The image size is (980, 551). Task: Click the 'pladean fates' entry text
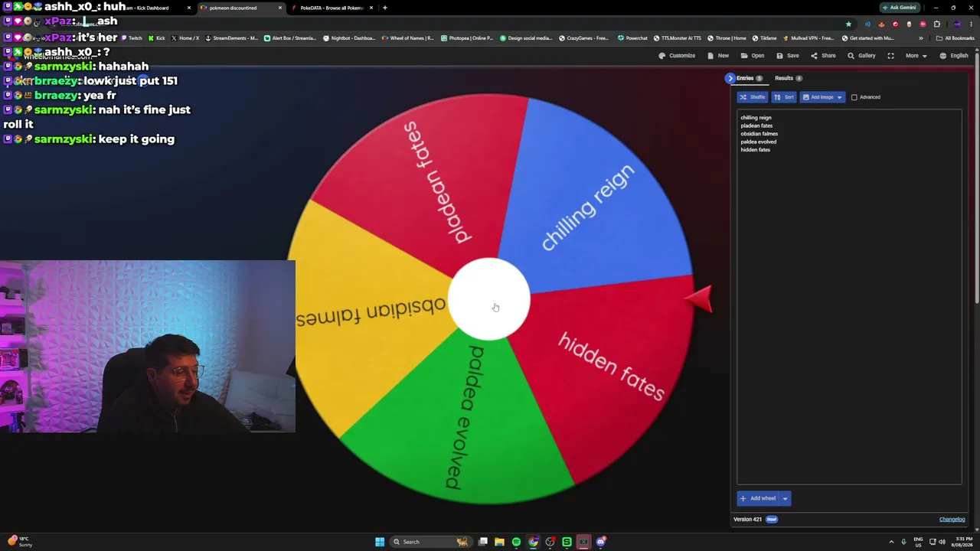[756, 126]
